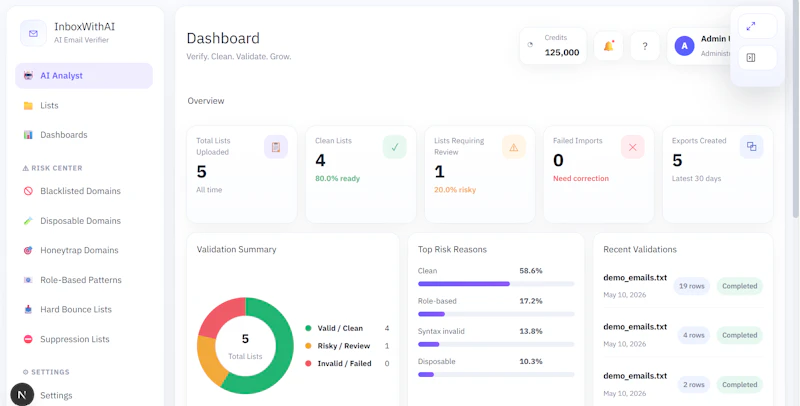Click the Risky / Review legend entry
Viewport: 800px width, 406px height.
(x=347, y=346)
